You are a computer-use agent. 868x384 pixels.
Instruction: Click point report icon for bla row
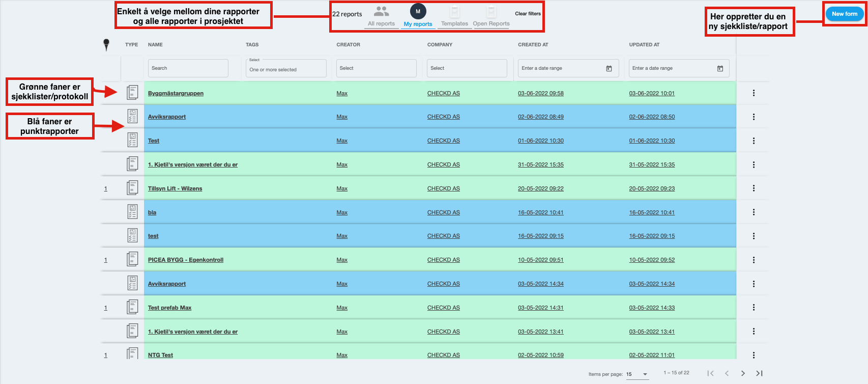pyautogui.click(x=132, y=212)
